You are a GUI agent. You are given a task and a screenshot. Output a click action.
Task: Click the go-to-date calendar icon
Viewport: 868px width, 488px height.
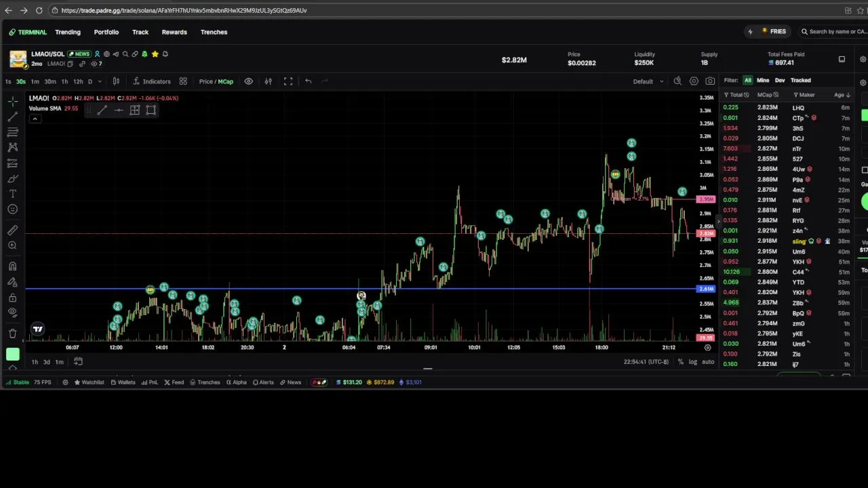tap(78, 362)
